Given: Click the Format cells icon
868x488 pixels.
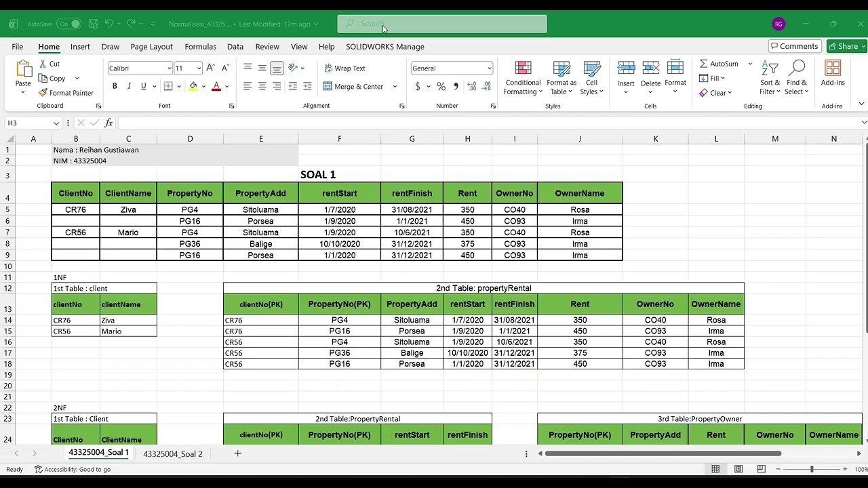Looking at the screenshot, I should pos(675,68).
